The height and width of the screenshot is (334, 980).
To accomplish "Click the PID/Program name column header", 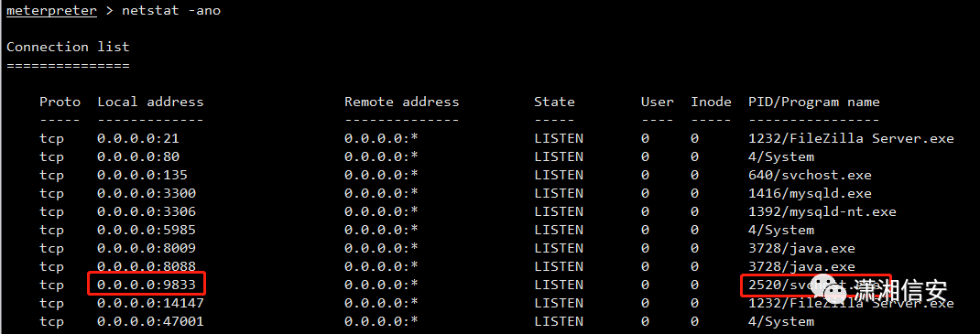I will [813, 102].
